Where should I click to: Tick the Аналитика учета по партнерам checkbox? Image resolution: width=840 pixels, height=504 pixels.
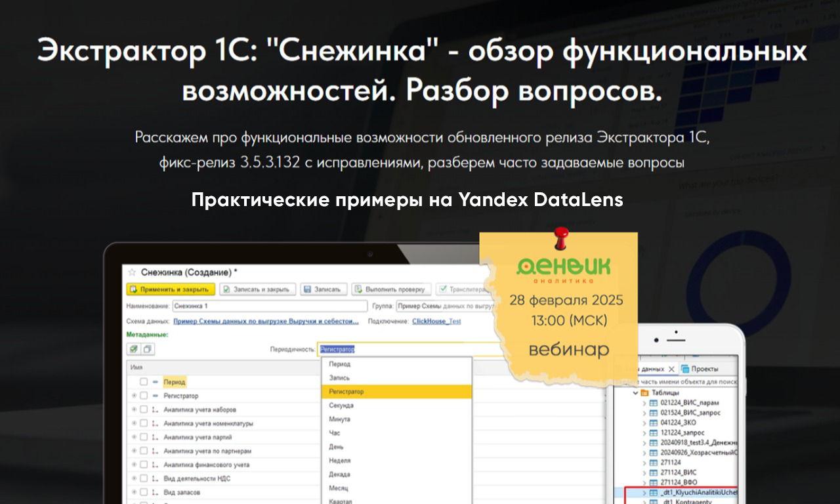point(144,451)
